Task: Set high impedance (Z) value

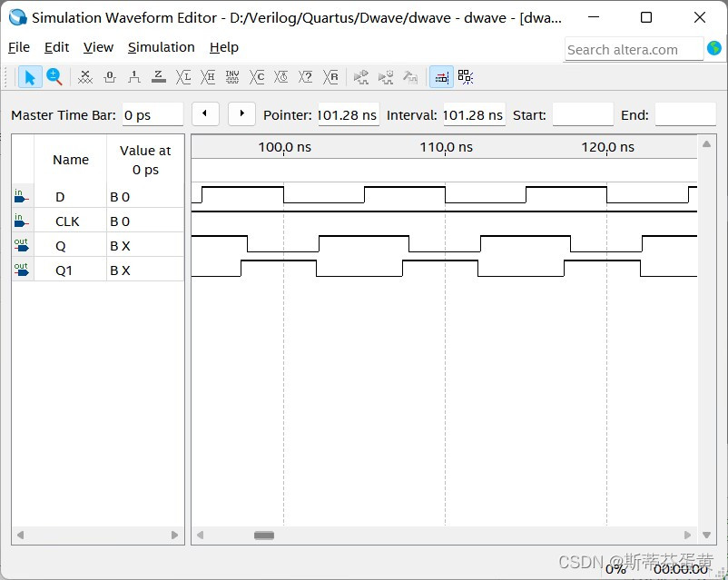Action: 158,77
